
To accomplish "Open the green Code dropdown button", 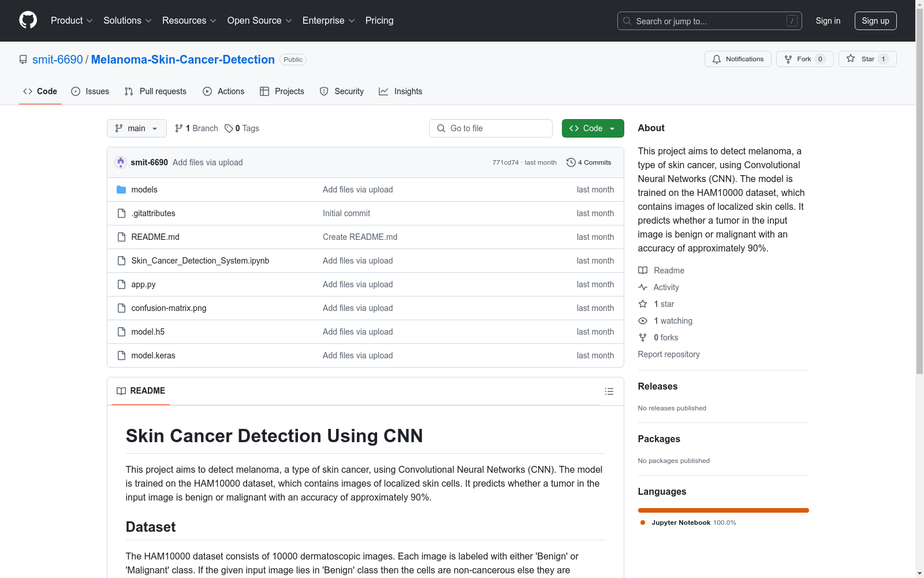I will [593, 128].
